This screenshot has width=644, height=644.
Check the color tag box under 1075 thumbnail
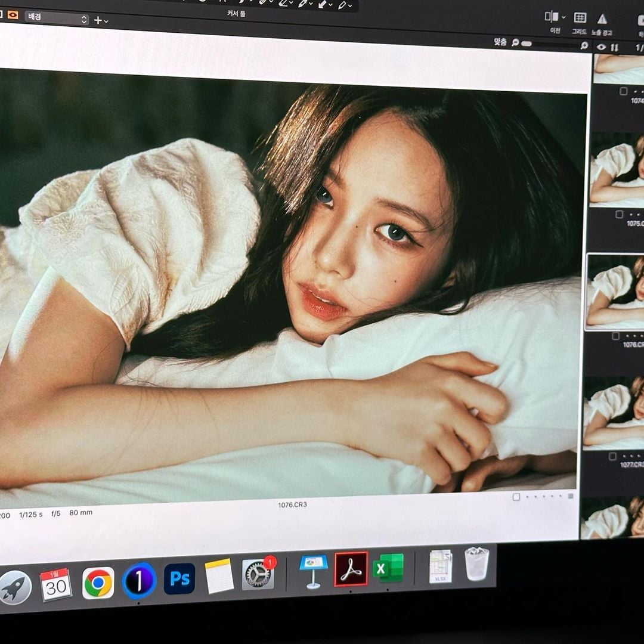coord(620,214)
